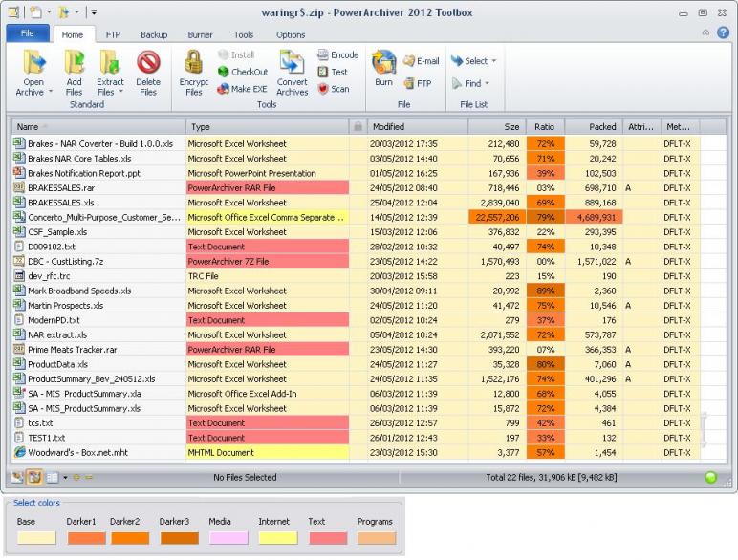Switch to the Backup ribbon tab
This screenshot has width=738, height=560.
click(154, 34)
